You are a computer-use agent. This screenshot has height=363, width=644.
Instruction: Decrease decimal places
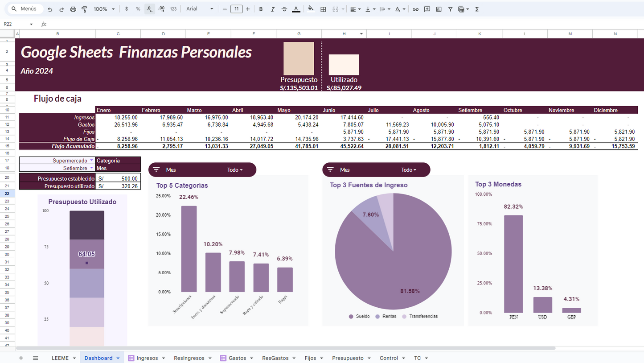pyautogui.click(x=150, y=9)
